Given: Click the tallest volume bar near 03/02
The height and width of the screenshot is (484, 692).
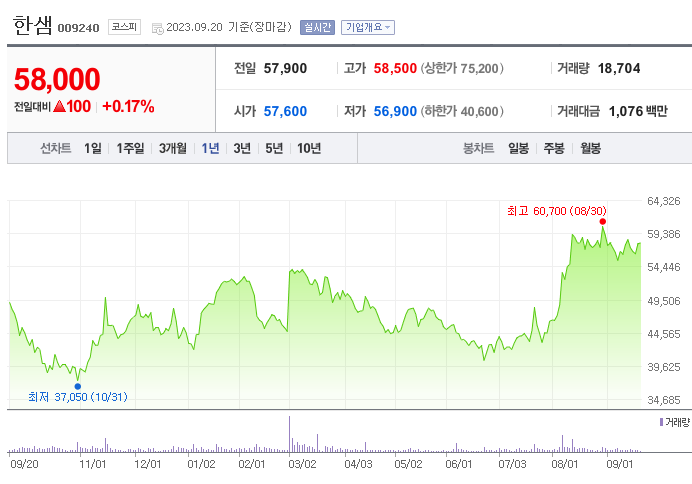Looking at the screenshot, I should [290, 434].
